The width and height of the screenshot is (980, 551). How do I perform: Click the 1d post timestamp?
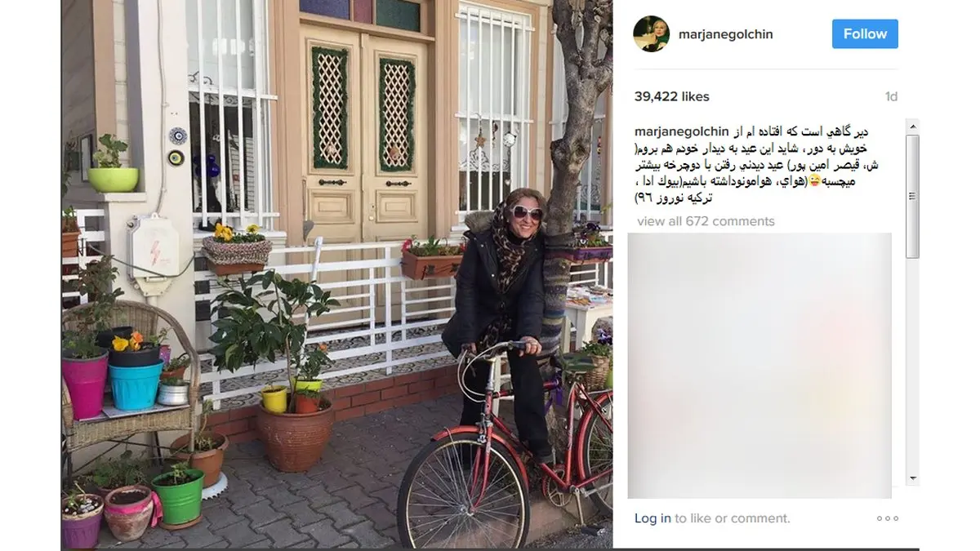coord(891,96)
